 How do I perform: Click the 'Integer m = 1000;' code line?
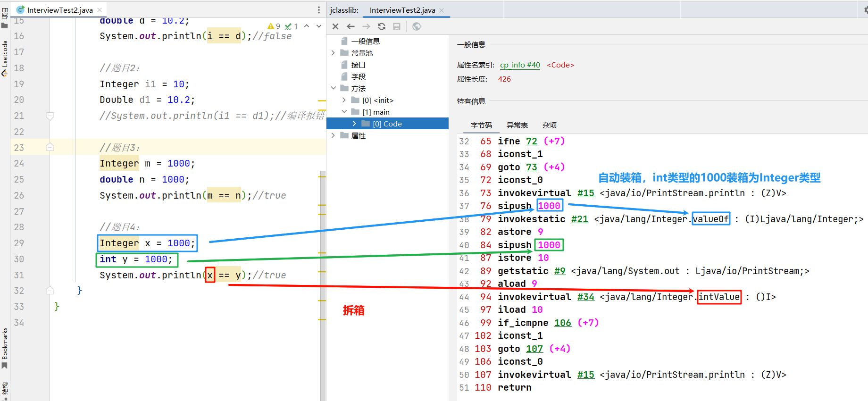point(147,163)
